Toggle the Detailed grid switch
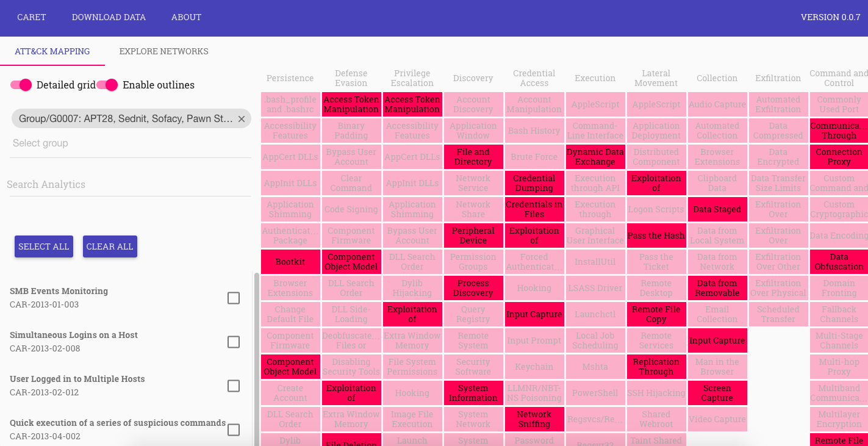The height and width of the screenshot is (446, 868). click(21, 85)
